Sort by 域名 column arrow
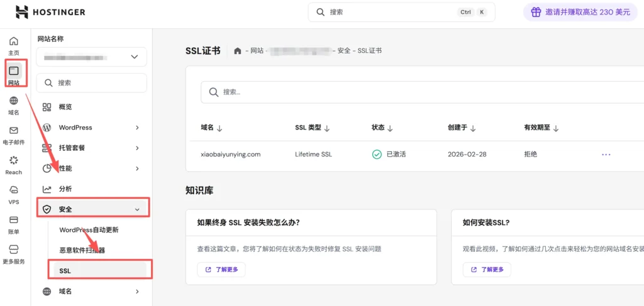 click(x=219, y=128)
